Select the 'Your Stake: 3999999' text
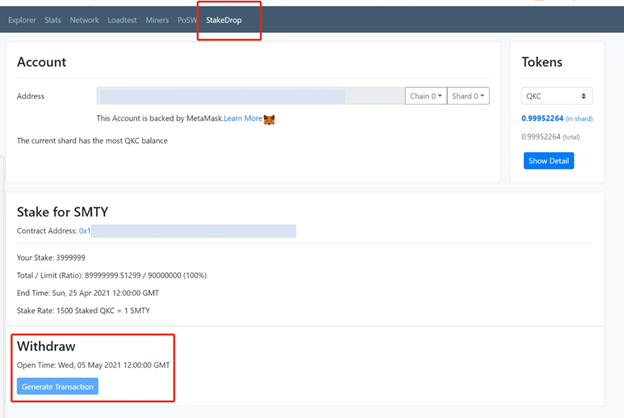This screenshot has width=624, height=418. coord(51,258)
